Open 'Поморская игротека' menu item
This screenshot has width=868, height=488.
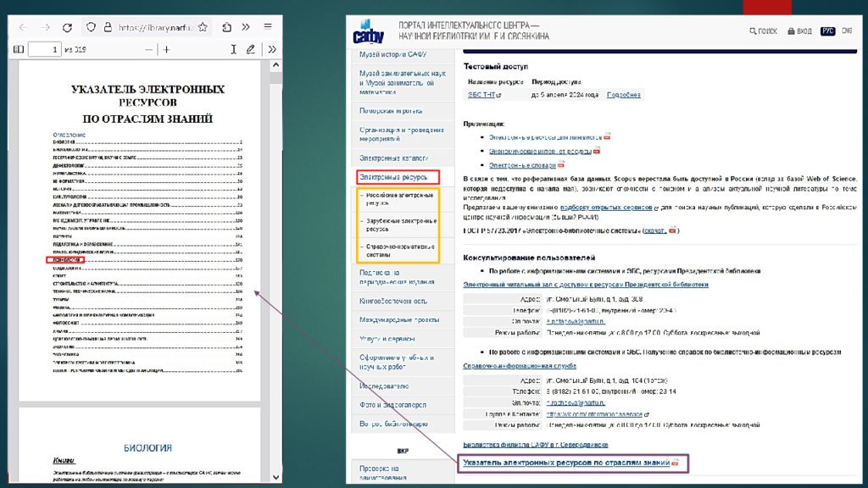click(x=391, y=111)
